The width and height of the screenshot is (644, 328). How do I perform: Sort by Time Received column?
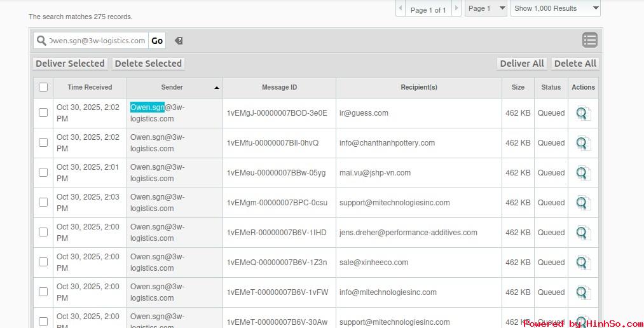90,87
